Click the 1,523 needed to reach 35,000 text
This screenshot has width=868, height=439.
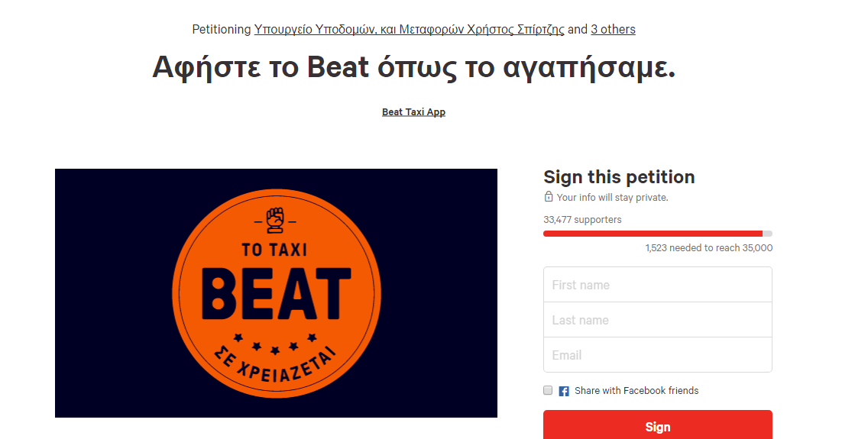[708, 247]
